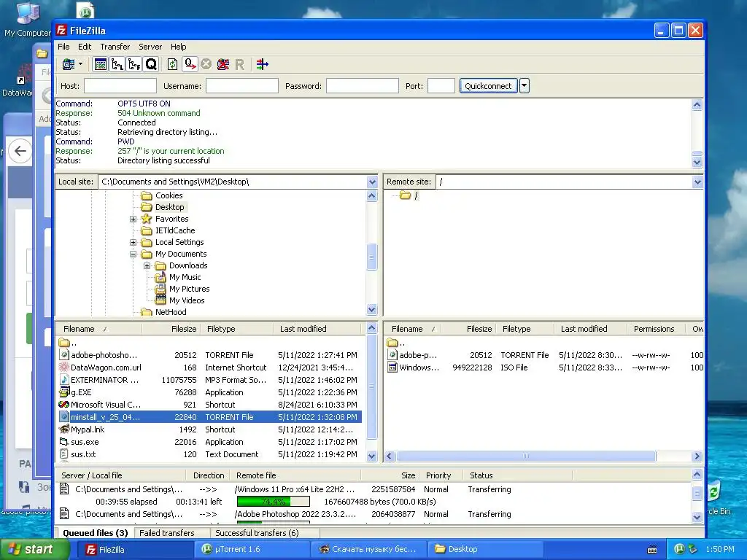The height and width of the screenshot is (560, 747).
Task: Click the remote list horizontal scrollbar
Action: (x=526, y=456)
